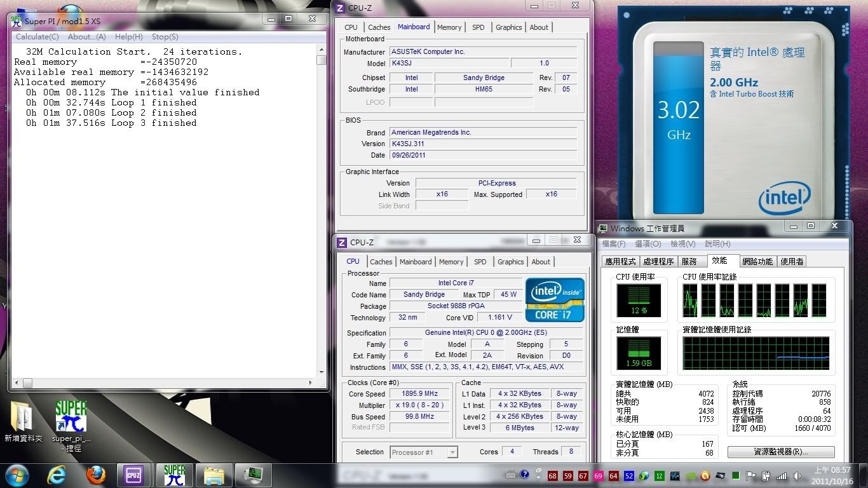Image resolution: width=868 pixels, height=488 pixels.
Task: Open About tab in top CPU-Z window
Action: 539,27
